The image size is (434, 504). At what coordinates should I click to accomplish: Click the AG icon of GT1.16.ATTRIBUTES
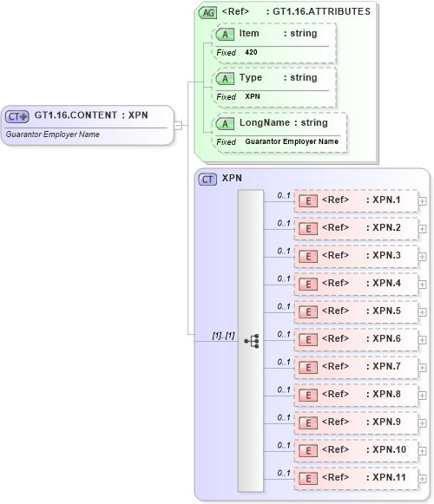pos(207,13)
